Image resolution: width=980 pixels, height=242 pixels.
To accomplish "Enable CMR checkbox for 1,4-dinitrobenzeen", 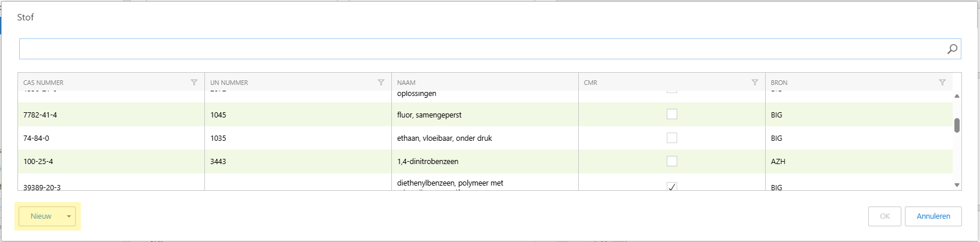I will coord(671,161).
